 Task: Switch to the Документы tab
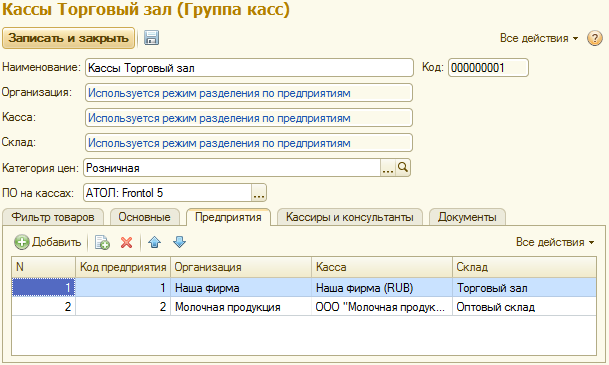pos(467,217)
